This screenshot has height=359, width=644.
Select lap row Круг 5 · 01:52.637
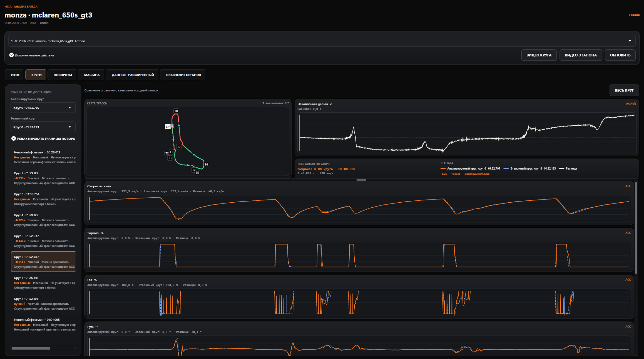(x=43, y=241)
